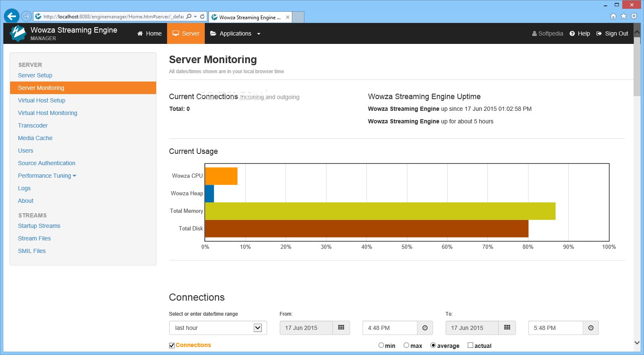Viewport: 644px width, 355px height.
Task: Open Virtual Host Monitoring page
Action: coord(48,113)
